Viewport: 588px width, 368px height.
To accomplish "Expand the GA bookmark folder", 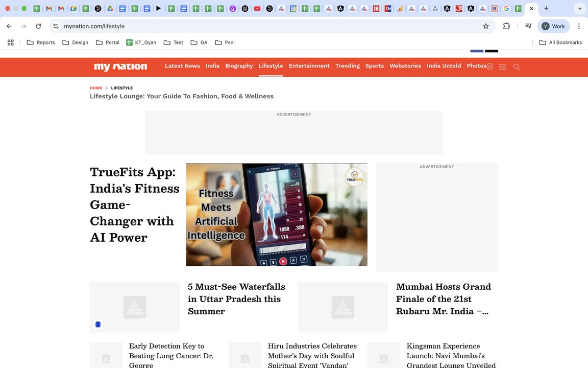I will point(199,42).
